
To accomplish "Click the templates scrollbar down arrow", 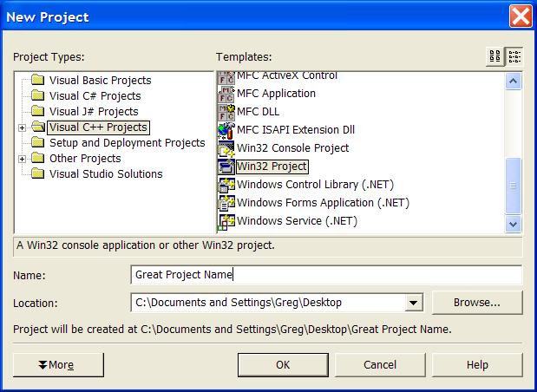I will pyautogui.click(x=513, y=225).
